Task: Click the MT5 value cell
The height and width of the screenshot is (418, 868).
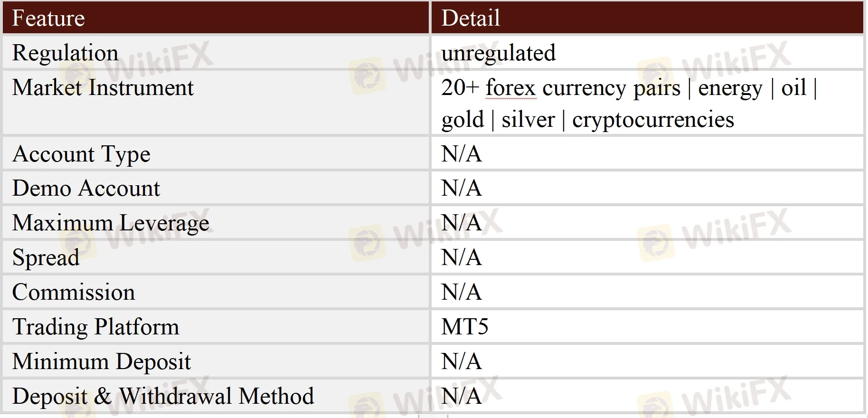Action: tap(464, 327)
